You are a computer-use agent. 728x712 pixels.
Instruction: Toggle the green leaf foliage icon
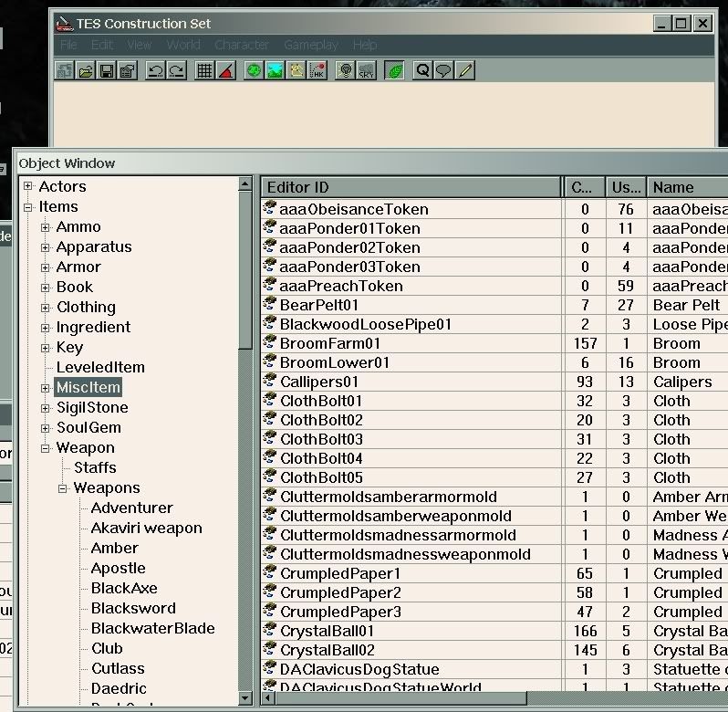click(394, 71)
